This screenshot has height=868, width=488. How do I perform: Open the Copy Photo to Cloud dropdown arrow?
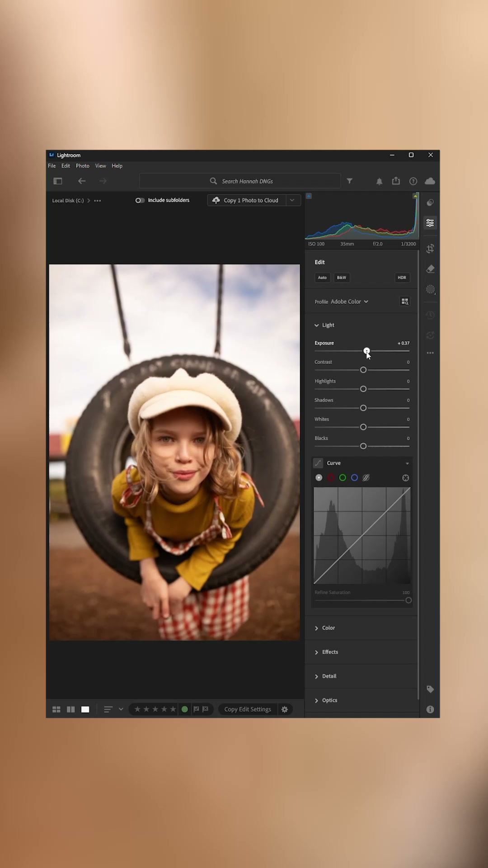coord(292,200)
